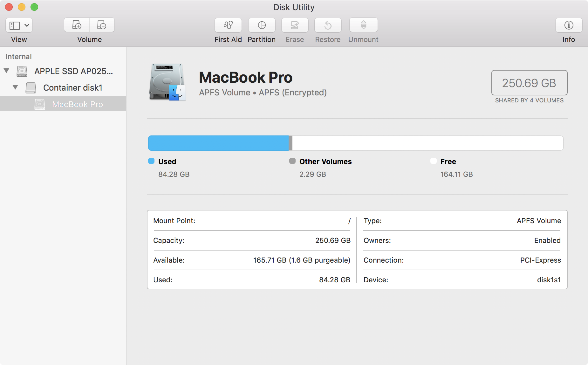This screenshot has width=588, height=365.
Task: Click the Info label
Action: pos(569,39)
